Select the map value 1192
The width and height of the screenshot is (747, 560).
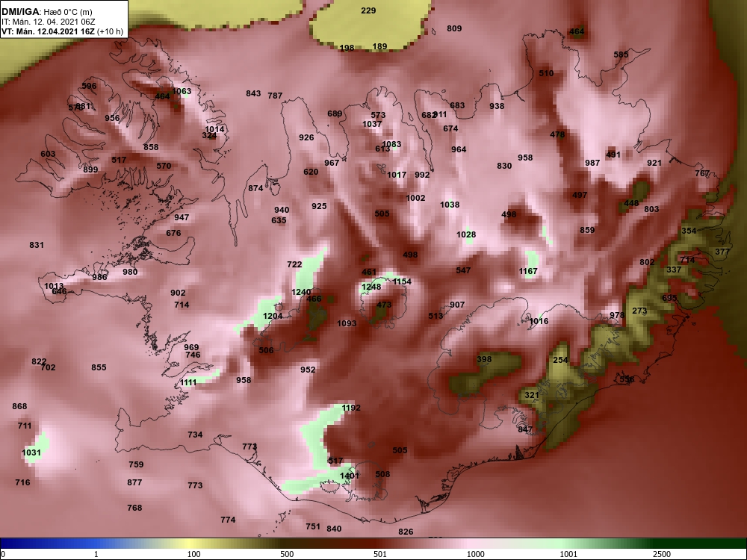pyautogui.click(x=351, y=408)
